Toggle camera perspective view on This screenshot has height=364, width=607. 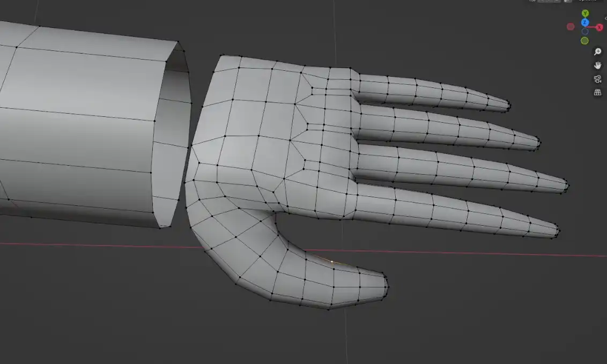pos(597,79)
